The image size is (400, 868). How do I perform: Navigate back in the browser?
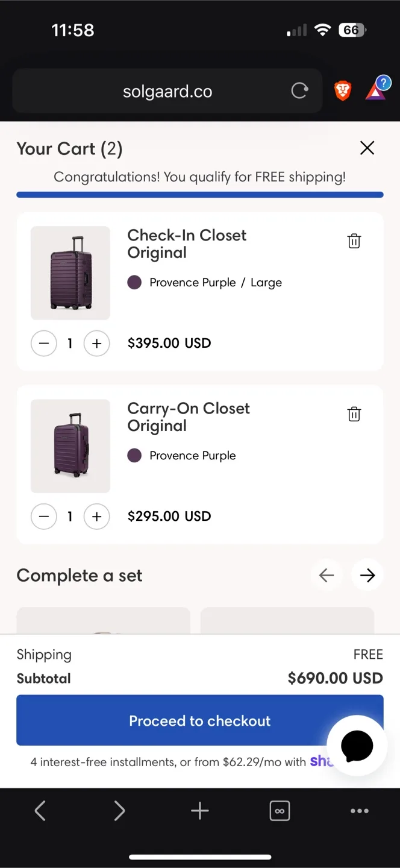40,811
